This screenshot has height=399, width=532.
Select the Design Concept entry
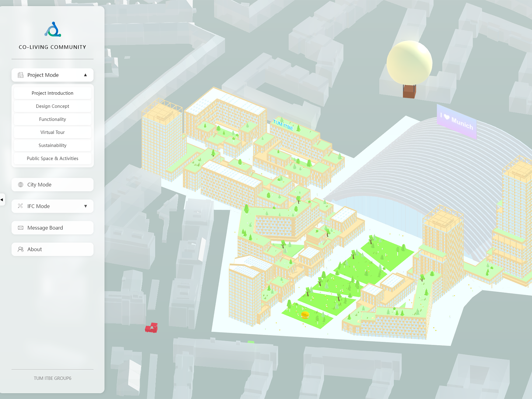[53, 106]
